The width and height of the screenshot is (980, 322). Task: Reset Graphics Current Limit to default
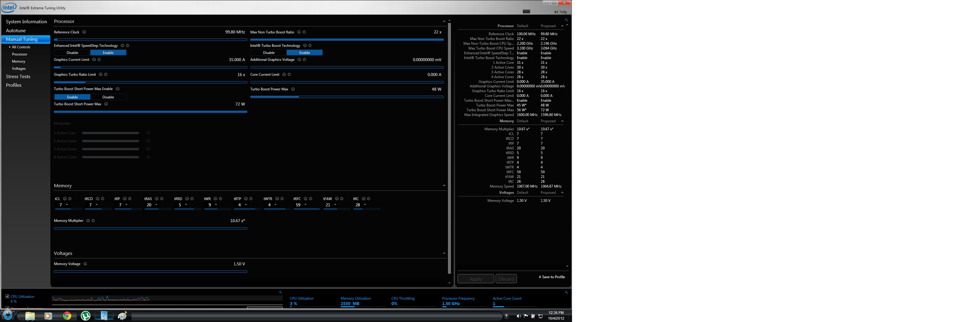click(x=99, y=60)
